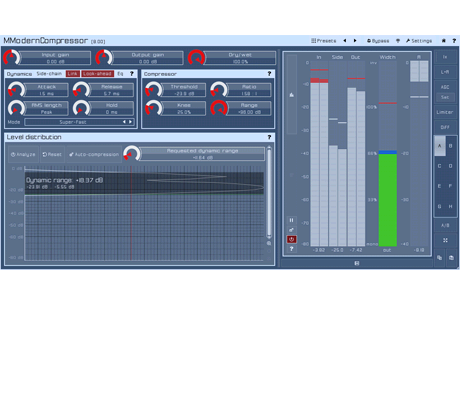The width and height of the screenshot is (460, 416).
Task: Select the next Mode with the right arrow
Action: [130, 122]
